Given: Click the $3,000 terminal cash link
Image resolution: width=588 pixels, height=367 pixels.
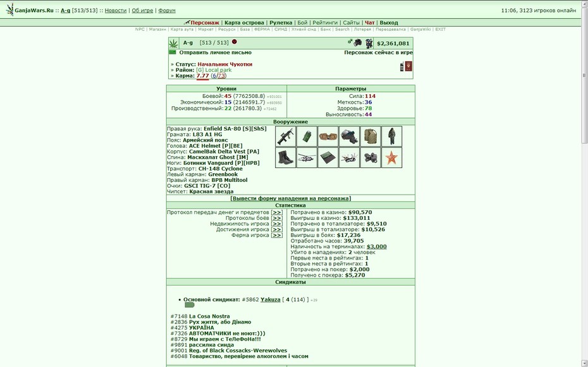Looking at the screenshot, I should click(376, 246).
